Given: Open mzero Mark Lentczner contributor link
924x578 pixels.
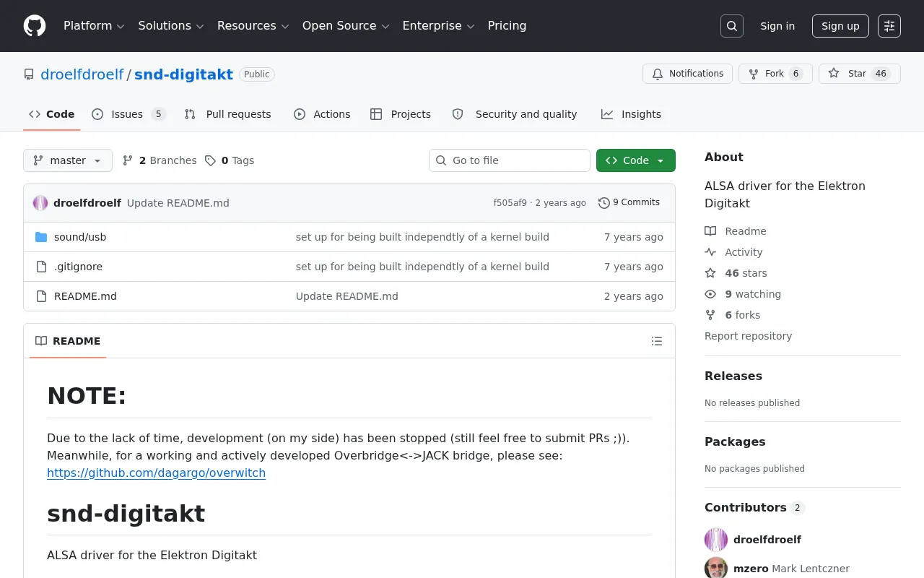Looking at the screenshot, I should click(791, 569).
